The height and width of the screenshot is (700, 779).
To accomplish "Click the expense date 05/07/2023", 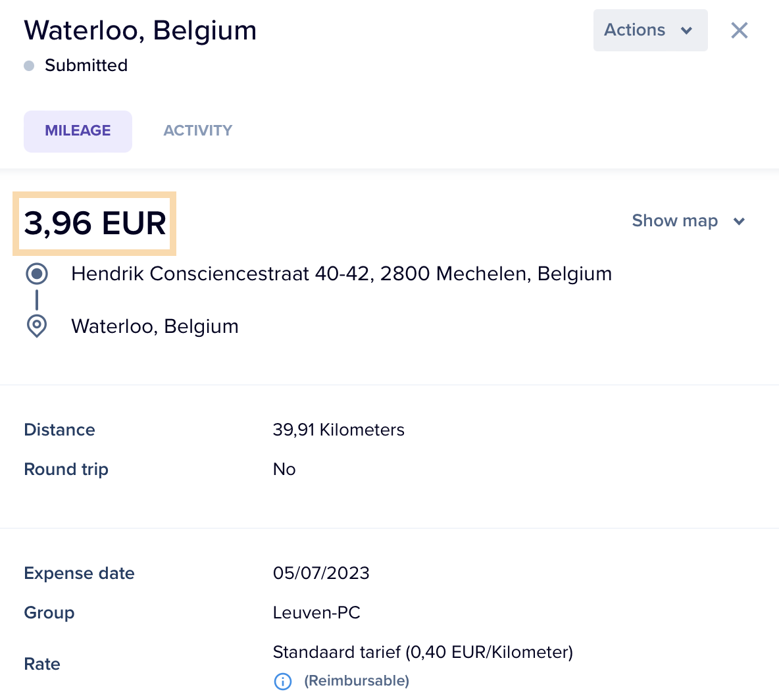I will [x=321, y=573].
